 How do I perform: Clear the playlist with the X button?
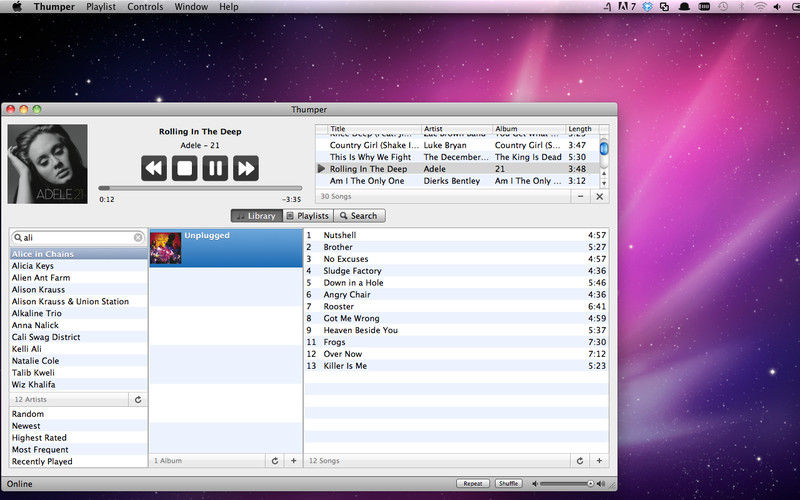point(599,196)
